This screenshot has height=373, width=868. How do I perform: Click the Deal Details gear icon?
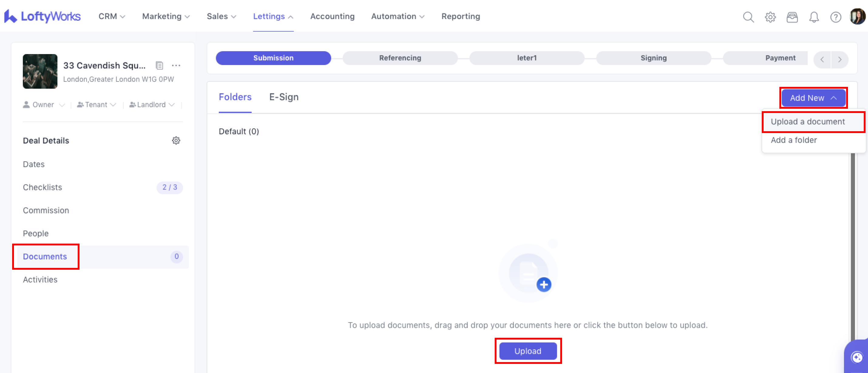click(176, 140)
